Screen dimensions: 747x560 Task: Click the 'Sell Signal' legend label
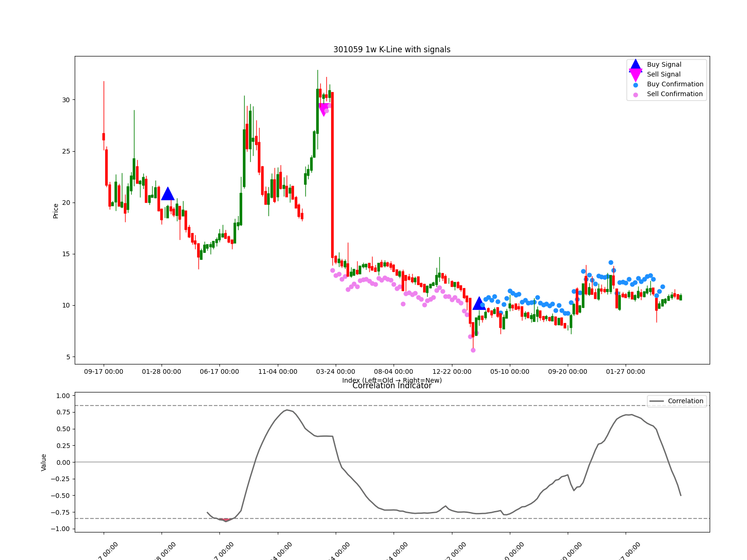point(663,75)
